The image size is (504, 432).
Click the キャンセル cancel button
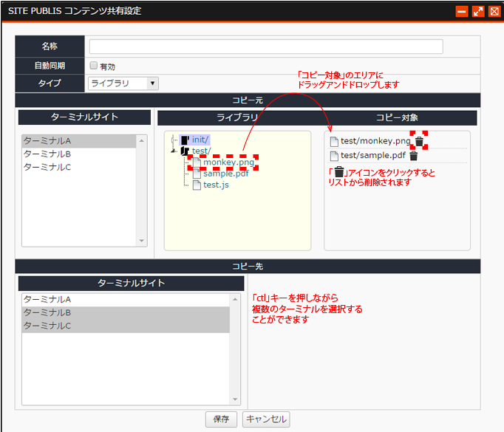(x=266, y=419)
